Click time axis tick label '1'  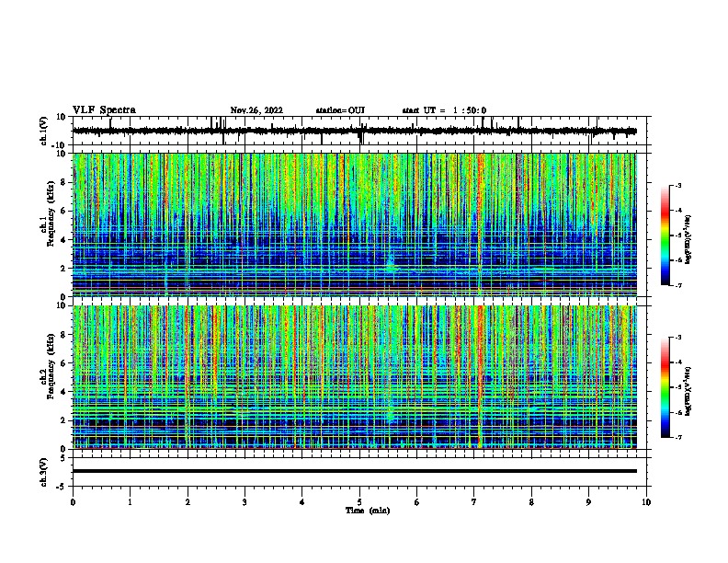coord(131,501)
